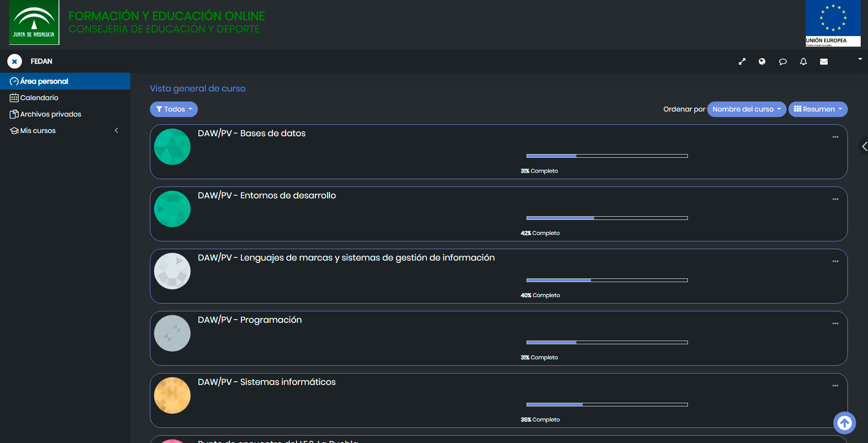868x443 pixels.
Task: Click the Vista general de curso heading
Action: click(197, 89)
